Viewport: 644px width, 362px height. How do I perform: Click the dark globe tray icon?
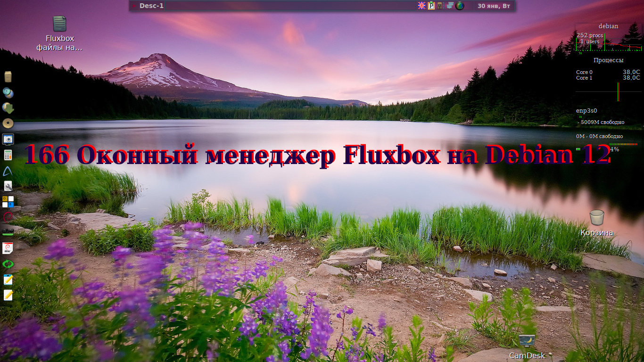tap(460, 6)
